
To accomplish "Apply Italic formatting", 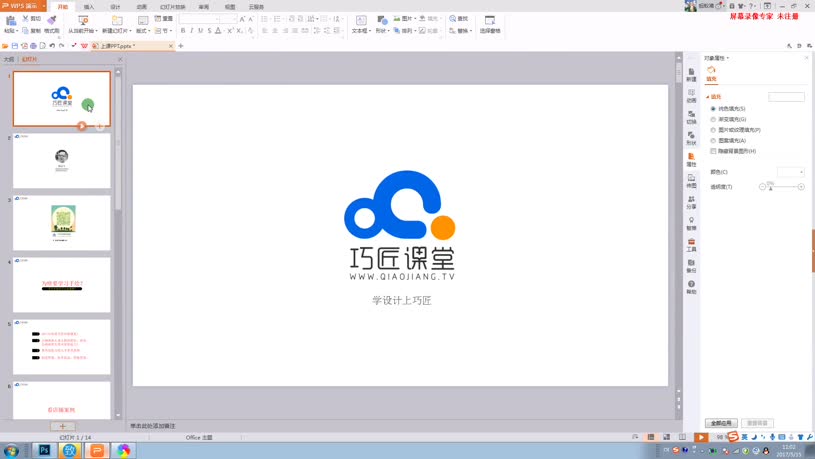I will pos(192,31).
